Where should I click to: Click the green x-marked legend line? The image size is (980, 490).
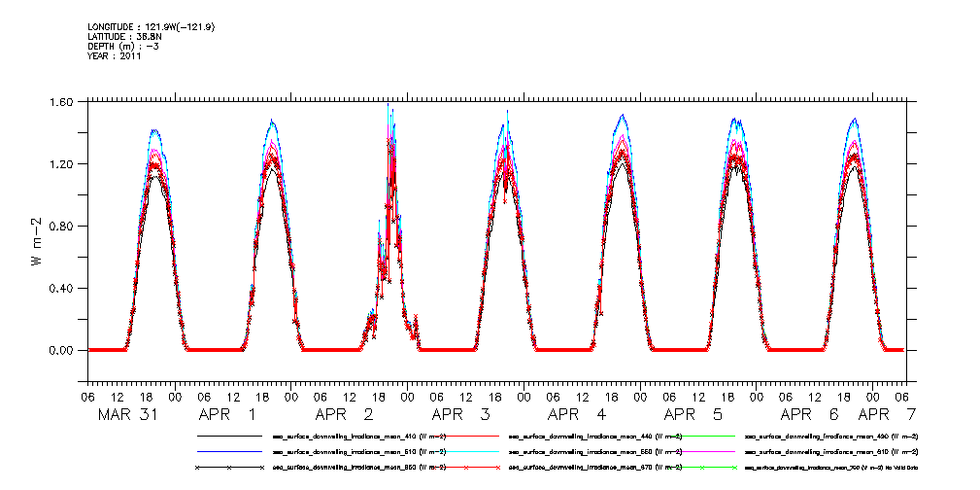[x=702, y=468]
